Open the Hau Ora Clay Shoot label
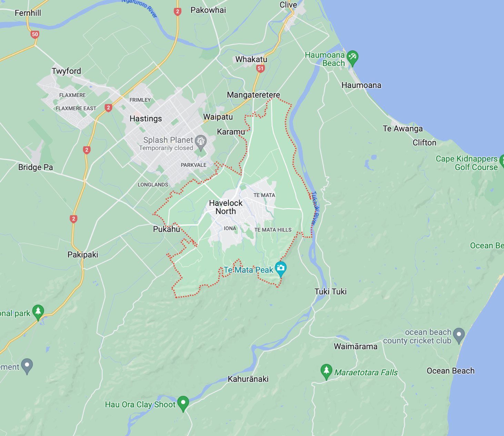 [140, 405]
